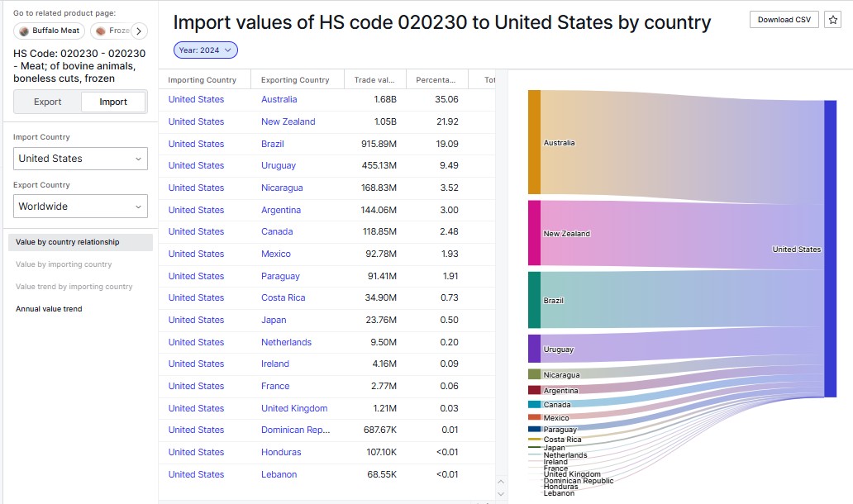Open the Brazil exporter link
Screen dimensions: 853x504
[273, 144]
